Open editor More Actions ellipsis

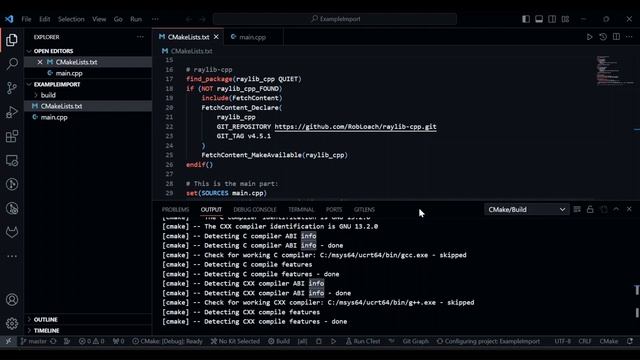tap(629, 37)
